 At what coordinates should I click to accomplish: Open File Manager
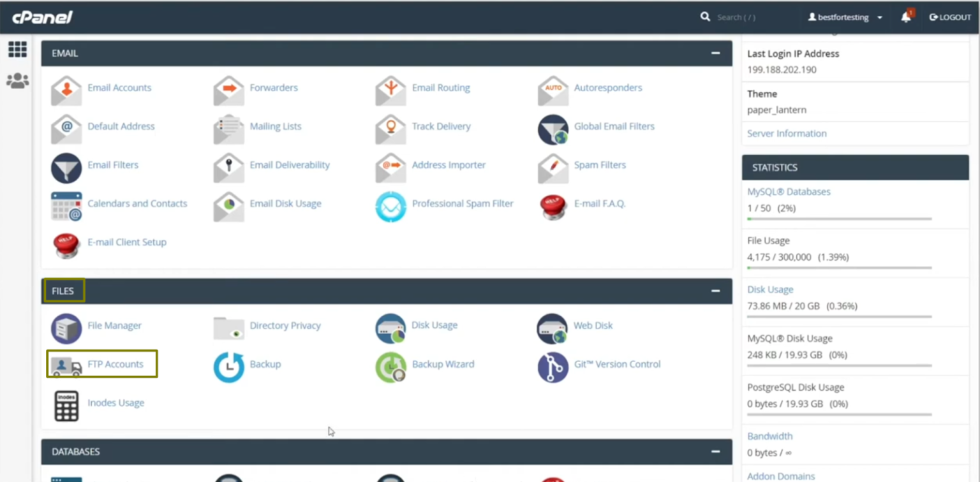pos(114,325)
